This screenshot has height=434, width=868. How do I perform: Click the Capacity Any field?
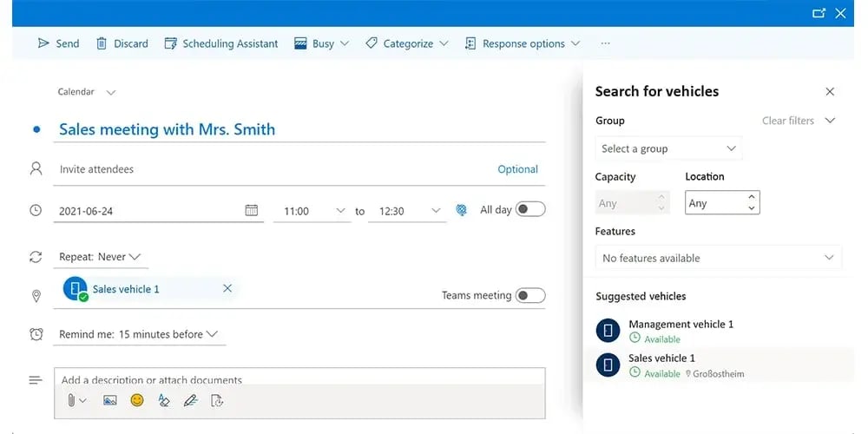point(632,202)
